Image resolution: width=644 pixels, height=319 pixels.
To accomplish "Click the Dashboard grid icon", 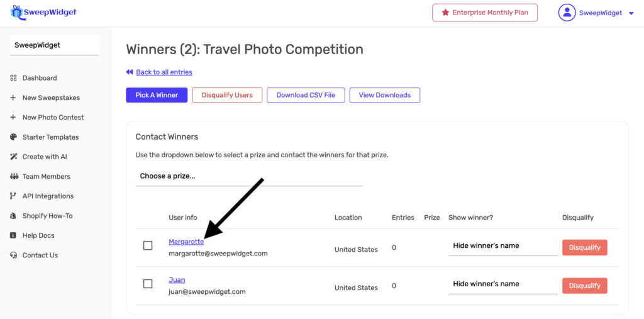I will (x=13, y=78).
